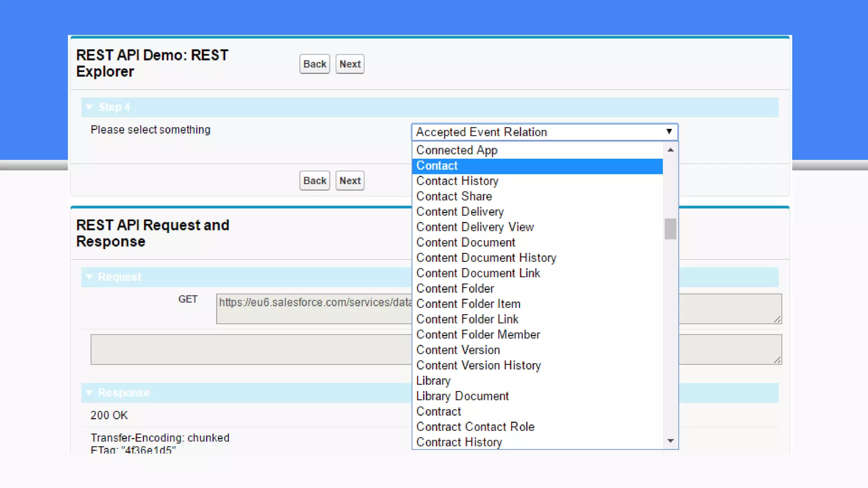The image size is (868, 488).
Task: Choose Content Version History entry
Action: pos(479,365)
